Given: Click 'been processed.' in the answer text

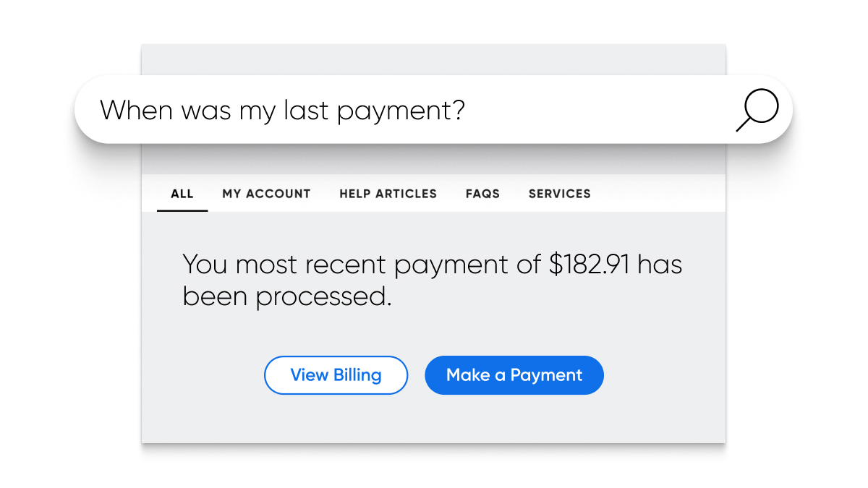Looking at the screenshot, I should click(x=286, y=297).
